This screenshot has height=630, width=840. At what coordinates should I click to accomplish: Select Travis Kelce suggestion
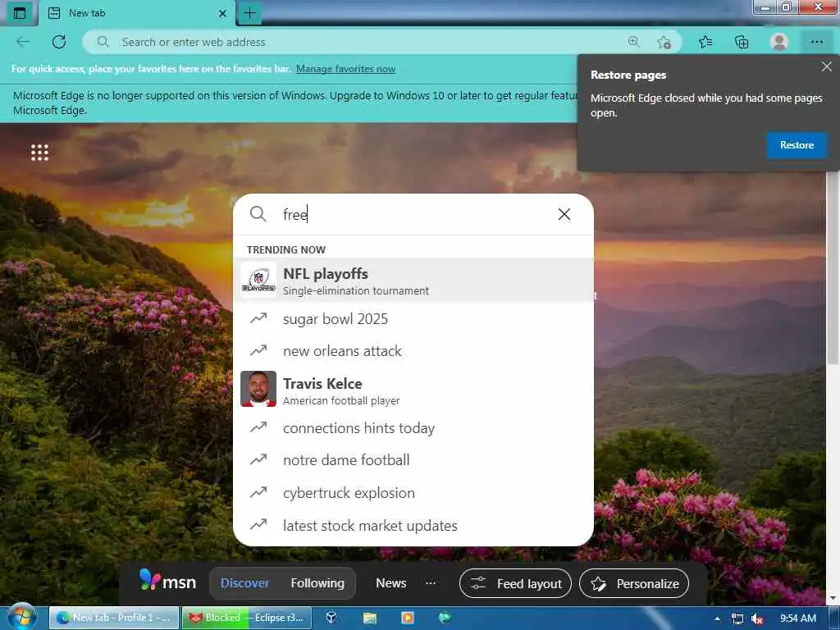point(413,390)
